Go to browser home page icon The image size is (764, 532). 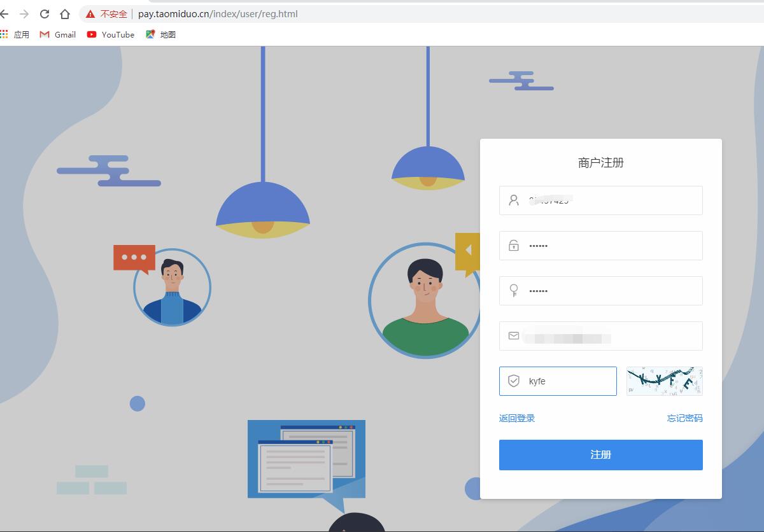click(65, 14)
